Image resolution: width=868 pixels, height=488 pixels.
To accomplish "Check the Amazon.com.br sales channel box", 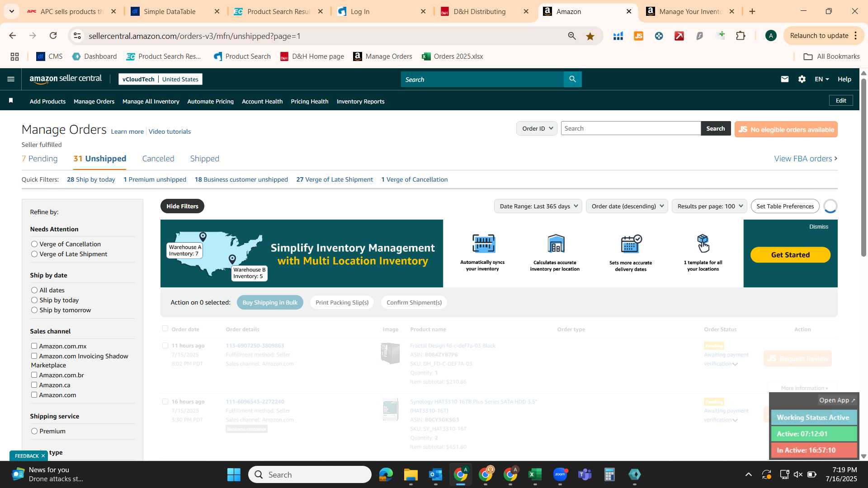I will [34, 375].
